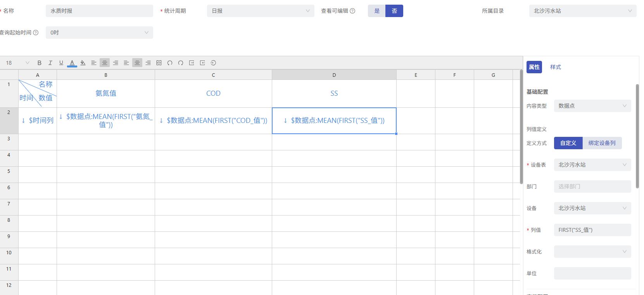Toggle bold formatting in toolbar

(x=39, y=63)
